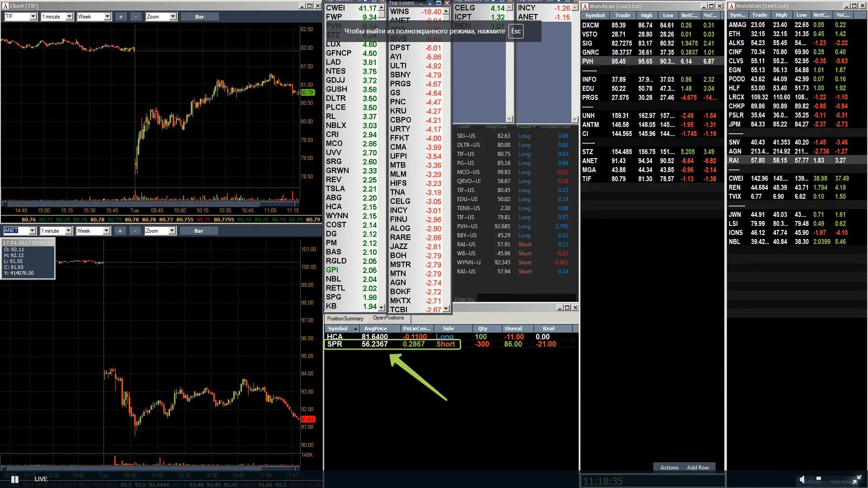
Task: Open the ANET symbol dropdown
Action: coord(32,231)
